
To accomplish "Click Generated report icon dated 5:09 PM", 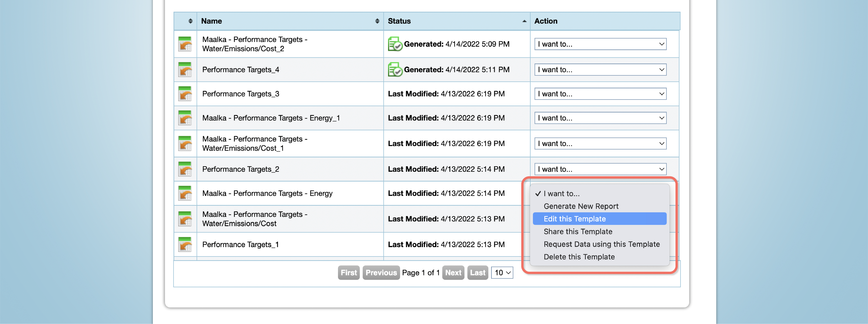I will 395,44.
